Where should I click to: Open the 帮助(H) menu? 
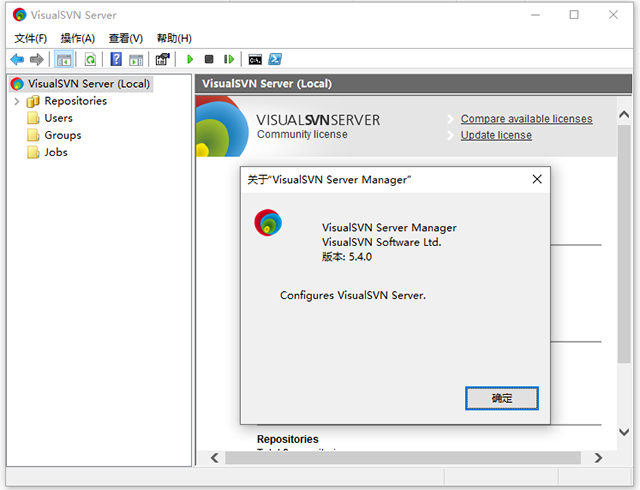174,38
